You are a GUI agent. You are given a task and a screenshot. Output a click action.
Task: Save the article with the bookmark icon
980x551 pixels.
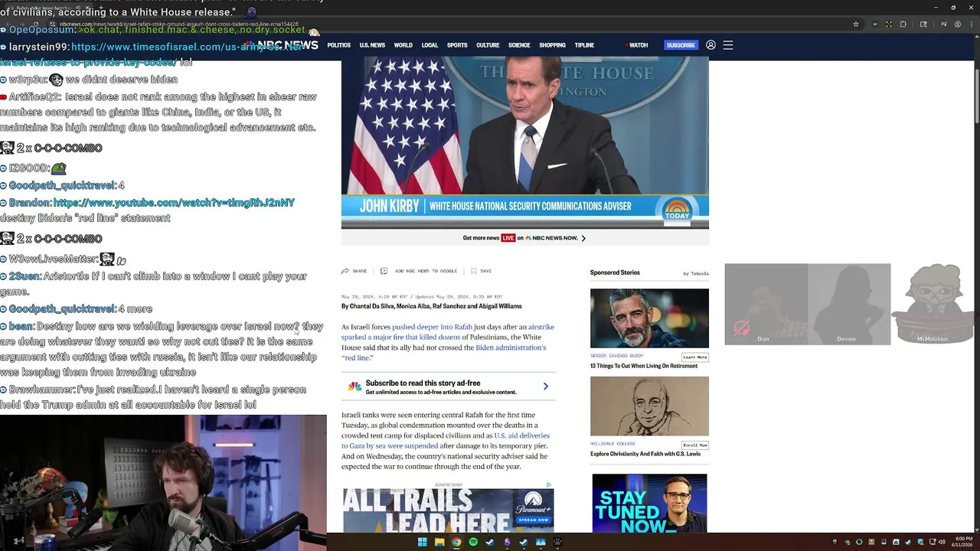(474, 271)
